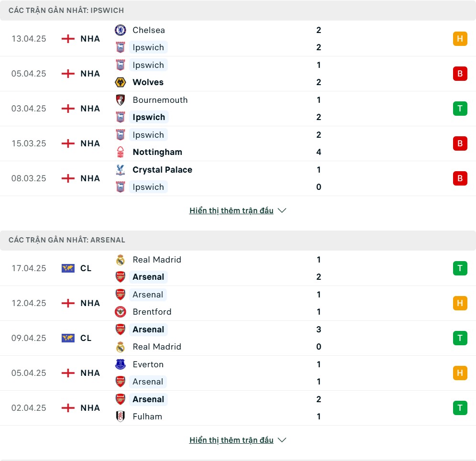The height and width of the screenshot is (461, 476).
Task: Click the Wolves club crest icon
Action: click(x=120, y=82)
